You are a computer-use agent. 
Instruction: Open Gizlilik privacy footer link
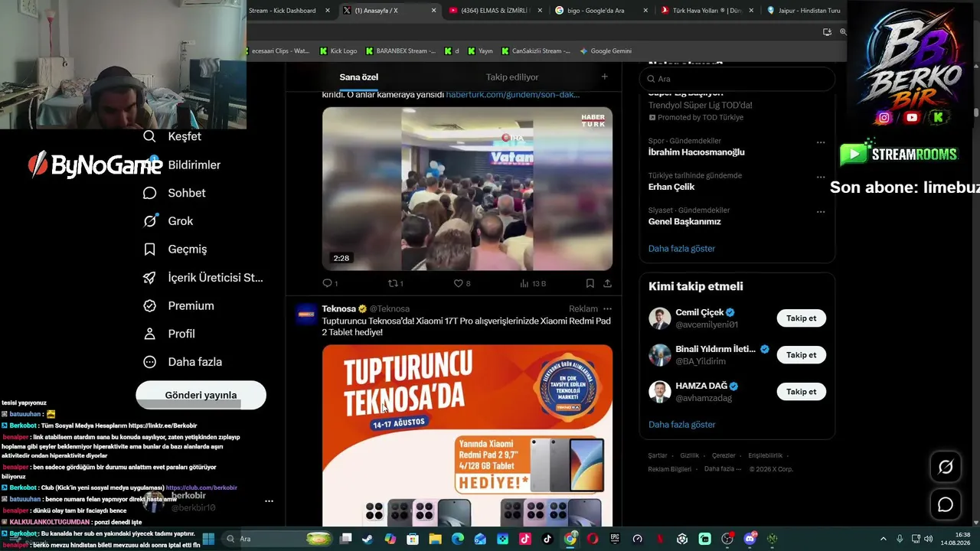pos(689,455)
